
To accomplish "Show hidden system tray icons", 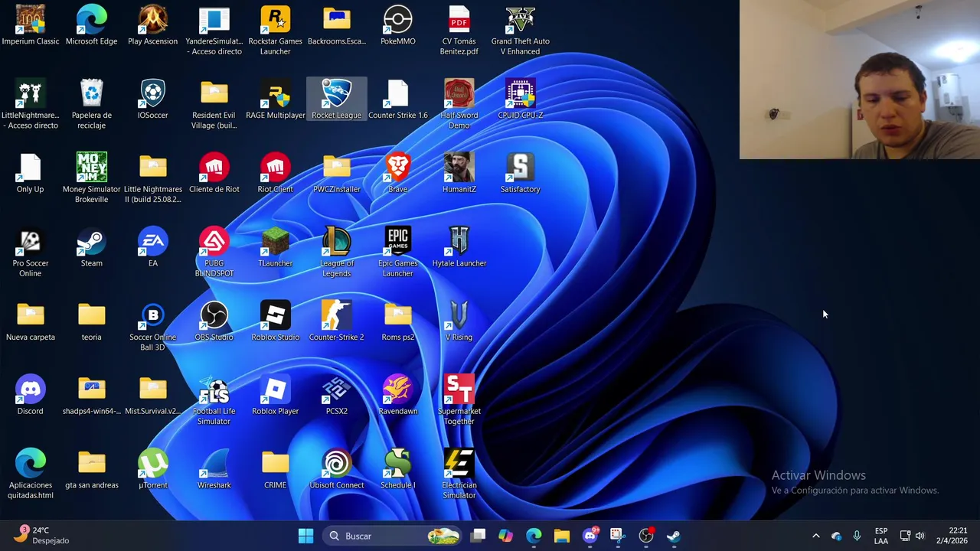I will coord(815,536).
